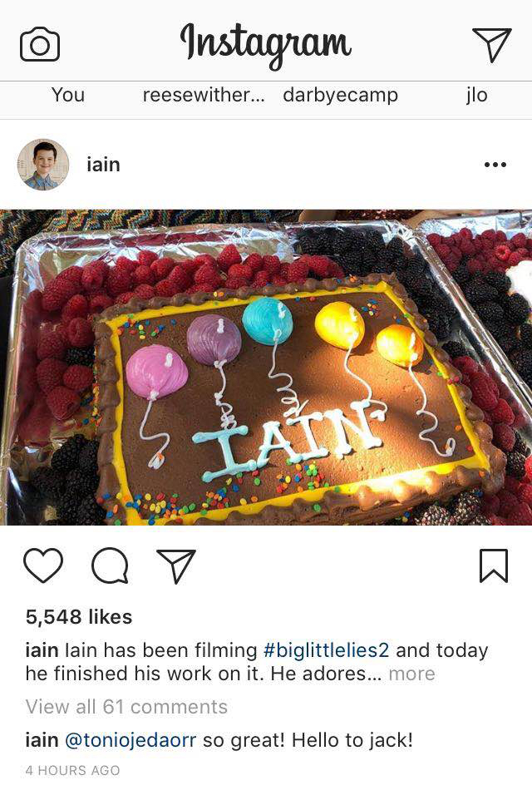Tap the birthday cake photo
This screenshot has width=532, height=795.
pos(266,368)
